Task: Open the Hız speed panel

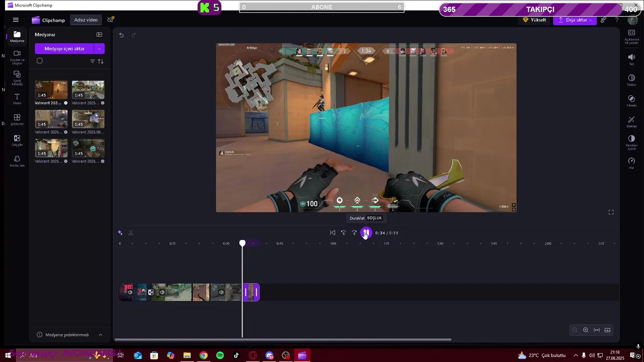Action: [x=631, y=163]
